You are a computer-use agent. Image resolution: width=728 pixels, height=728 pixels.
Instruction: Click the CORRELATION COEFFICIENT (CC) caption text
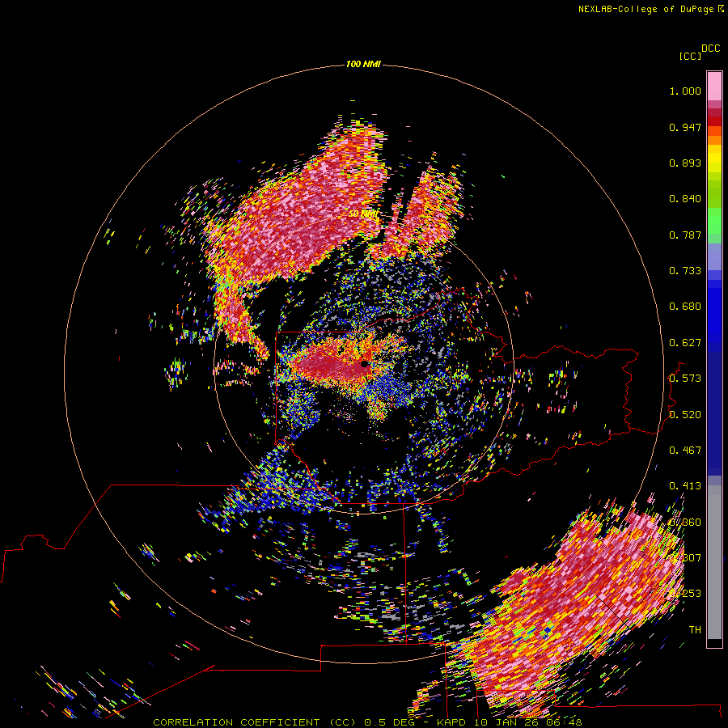[256, 722]
